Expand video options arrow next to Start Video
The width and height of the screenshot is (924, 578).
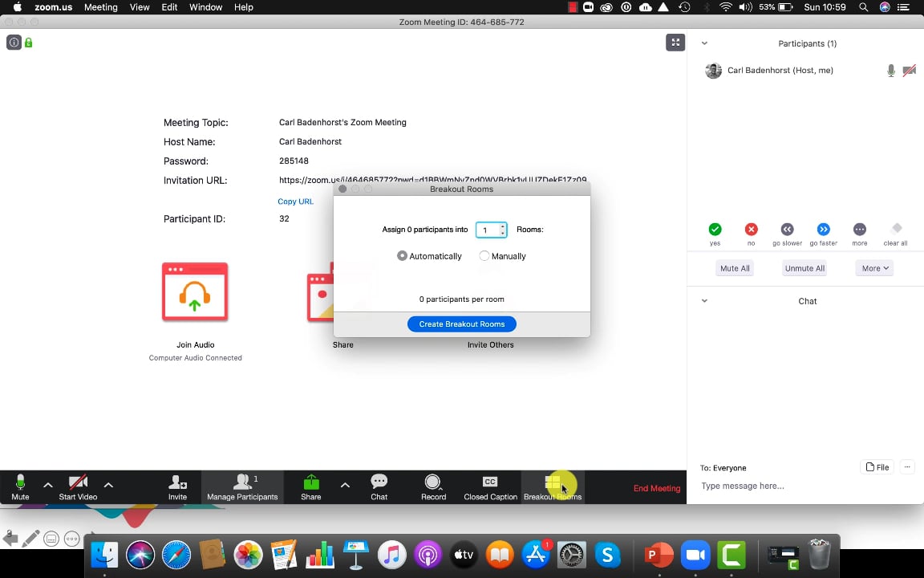[x=108, y=486]
